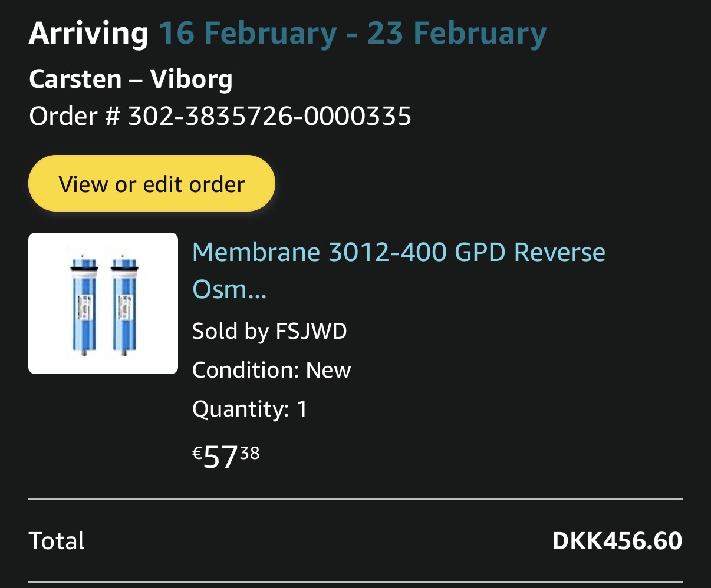
Task: Click the €57.38 item price
Action: click(226, 457)
